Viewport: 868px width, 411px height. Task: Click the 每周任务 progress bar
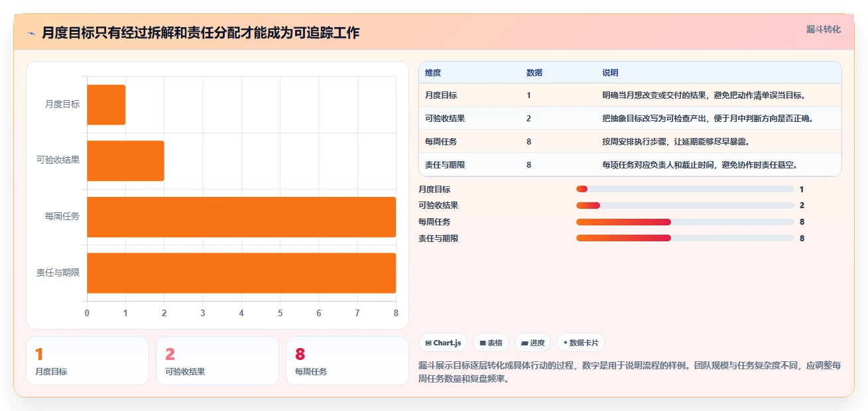tap(685, 221)
